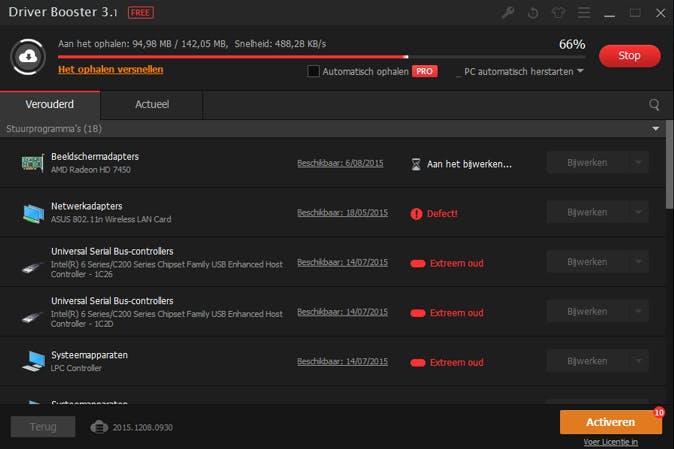Switch to the Verouderd tab
The width and height of the screenshot is (674, 449).
pos(50,105)
